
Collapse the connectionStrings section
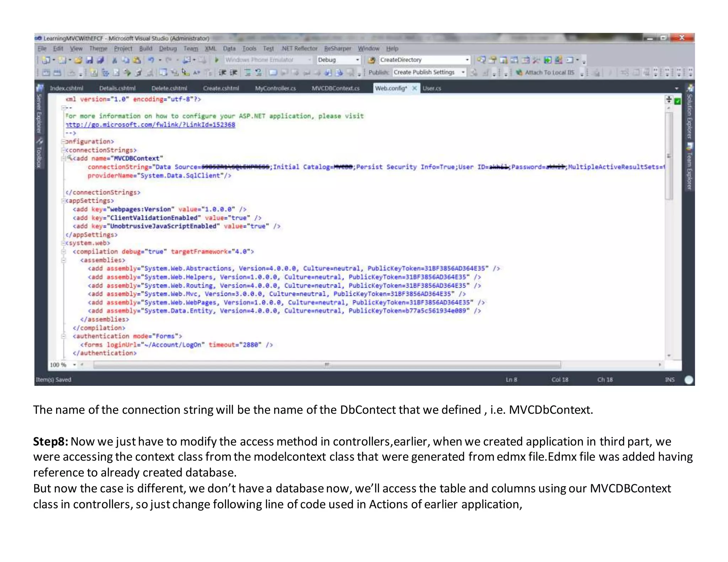coord(64,150)
